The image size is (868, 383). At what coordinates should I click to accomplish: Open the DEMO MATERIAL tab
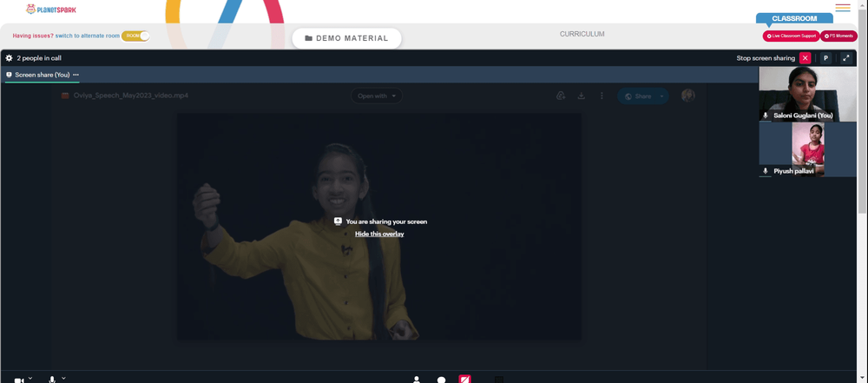coord(346,38)
